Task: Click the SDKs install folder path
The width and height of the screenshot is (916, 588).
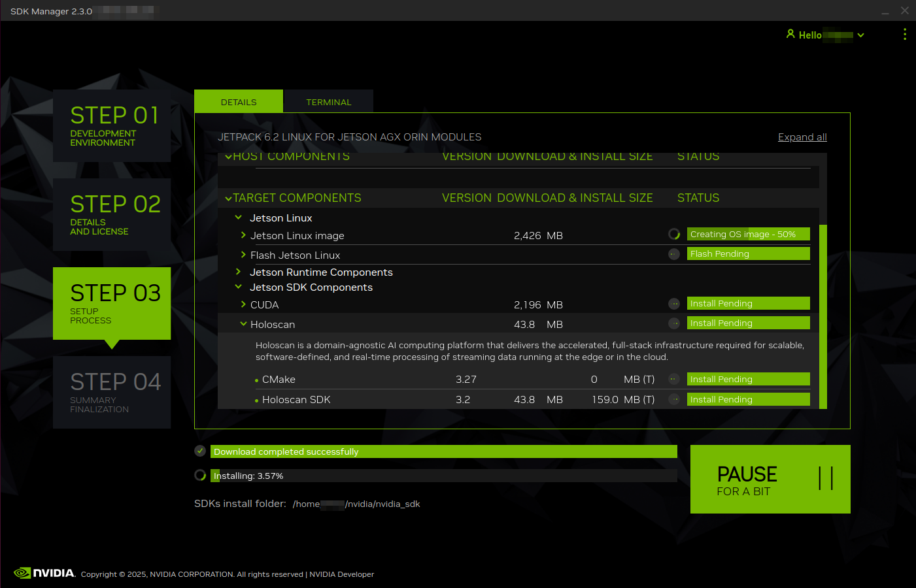Action: (356, 504)
